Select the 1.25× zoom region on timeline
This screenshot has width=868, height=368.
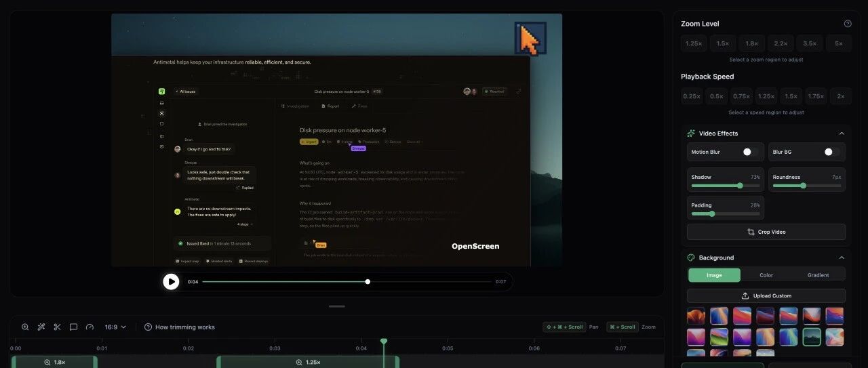coord(308,362)
